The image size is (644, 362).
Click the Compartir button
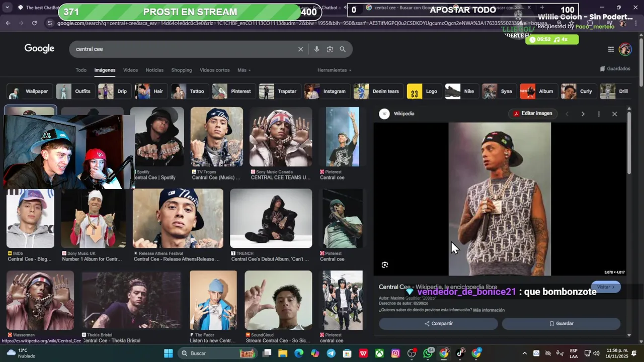point(438,324)
